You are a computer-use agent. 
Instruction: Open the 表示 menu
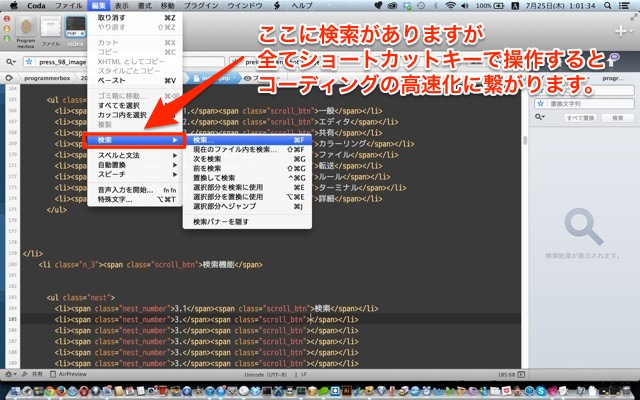[x=122, y=6]
